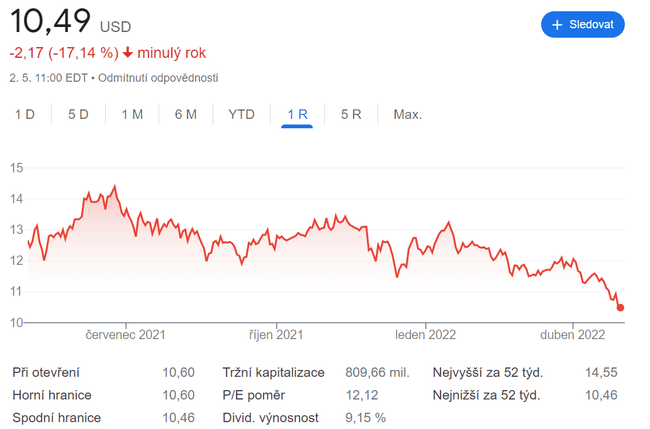Click the blue Sledovat follow button

583,24
